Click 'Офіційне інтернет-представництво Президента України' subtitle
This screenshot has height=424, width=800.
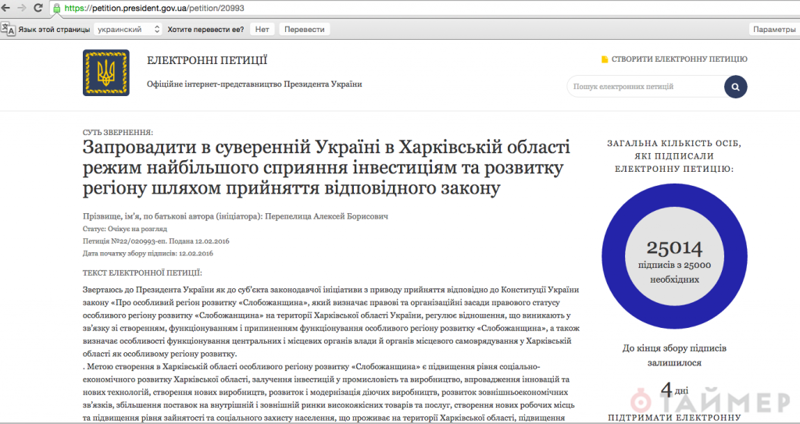click(254, 85)
